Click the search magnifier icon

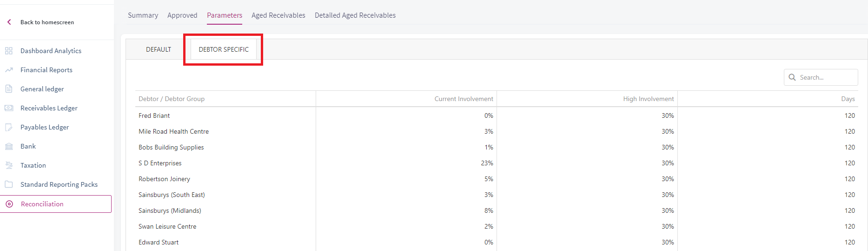pos(792,77)
